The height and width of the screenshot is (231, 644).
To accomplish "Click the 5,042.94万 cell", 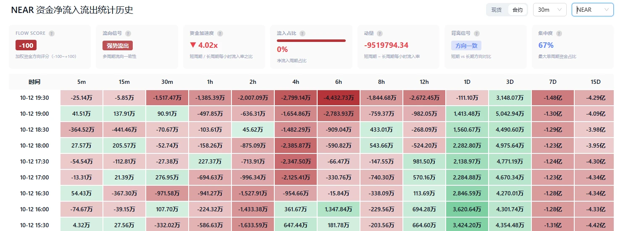I will [510, 114].
